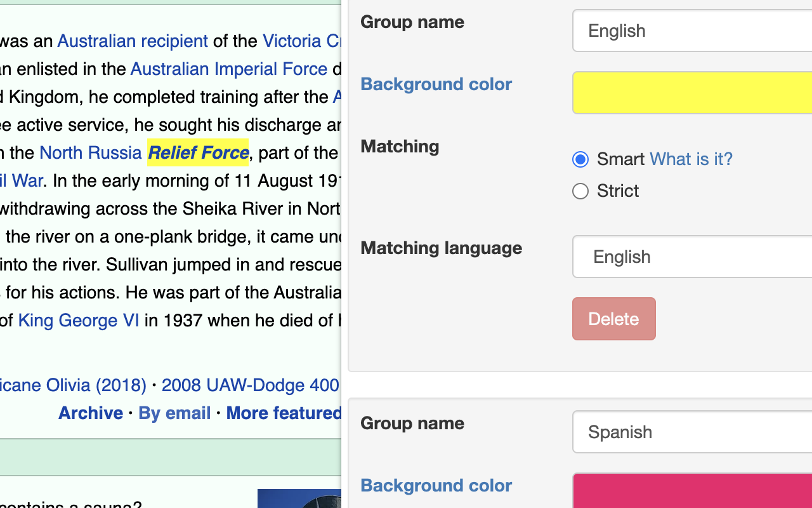The width and height of the screenshot is (812, 508).
Task: Open the Australian Imperial Force link
Action: pos(228,69)
